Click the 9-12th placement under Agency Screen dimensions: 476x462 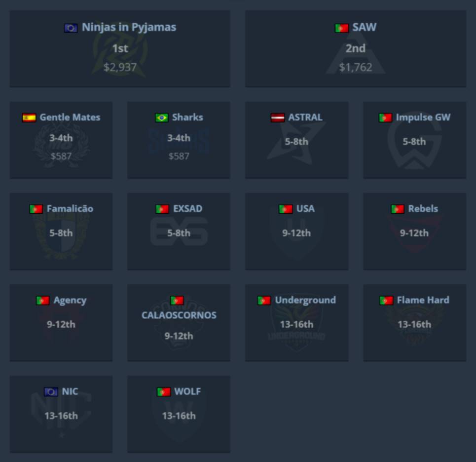pyautogui.click(x=61, y=325)
